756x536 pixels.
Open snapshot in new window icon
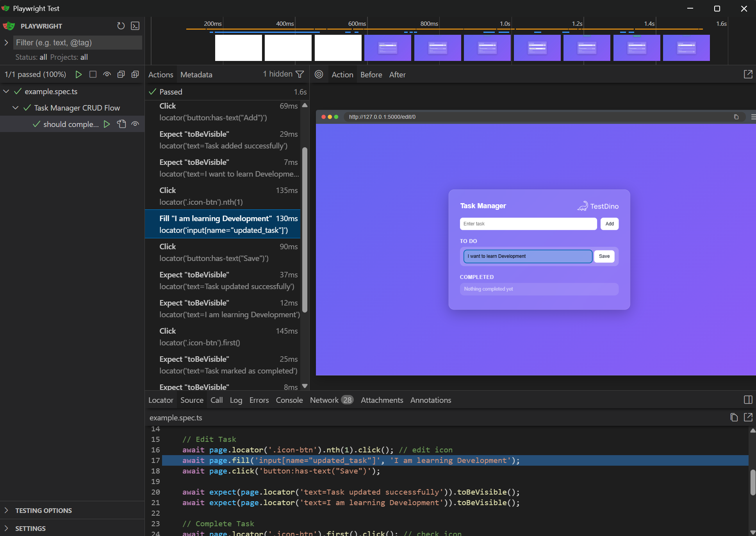[x=748, y=74]
